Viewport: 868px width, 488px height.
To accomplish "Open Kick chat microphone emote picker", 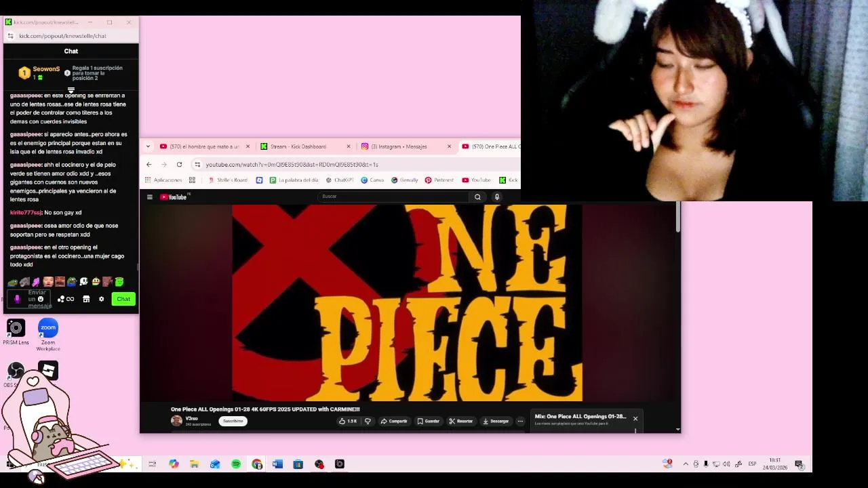I will tap(17, 299).
